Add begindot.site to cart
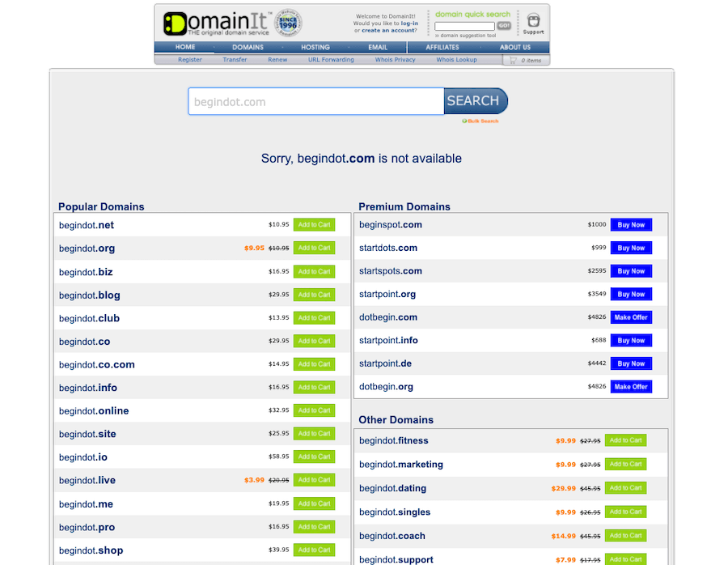This screenshot has height=565, width=728. coord(315,434)
